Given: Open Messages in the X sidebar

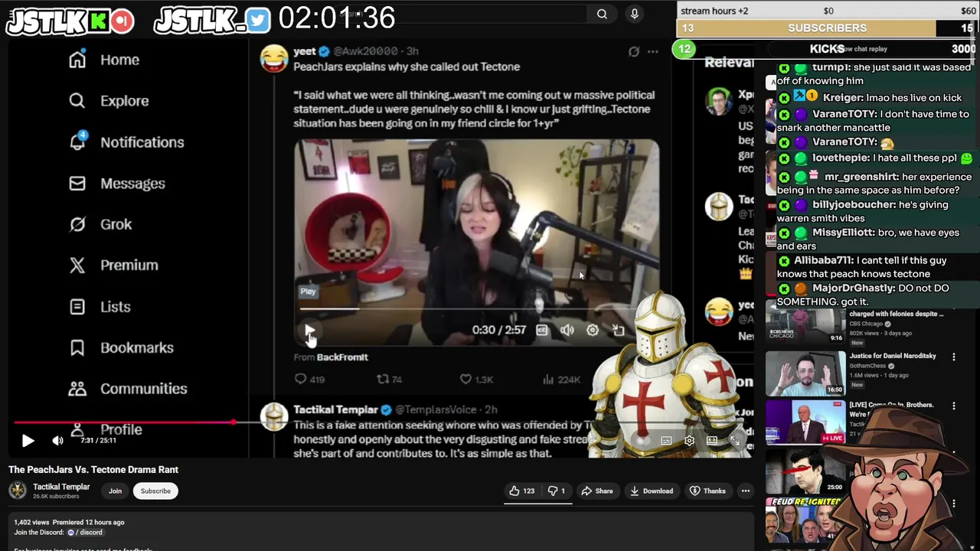Looking at the screenshot, I should [x=117, y=184].
